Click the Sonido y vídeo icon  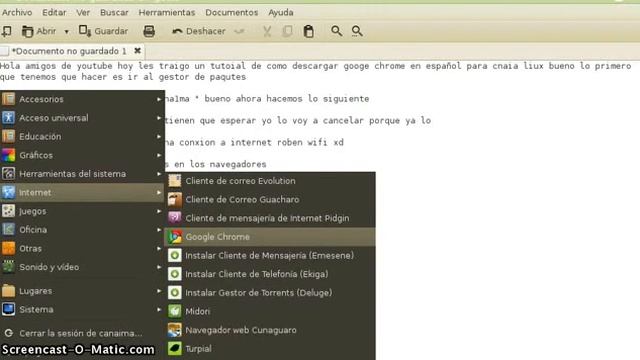(8, 267)
